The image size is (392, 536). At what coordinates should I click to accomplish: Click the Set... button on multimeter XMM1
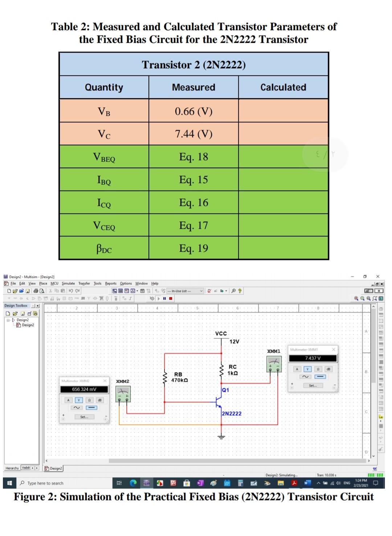[x=313, y=386]
